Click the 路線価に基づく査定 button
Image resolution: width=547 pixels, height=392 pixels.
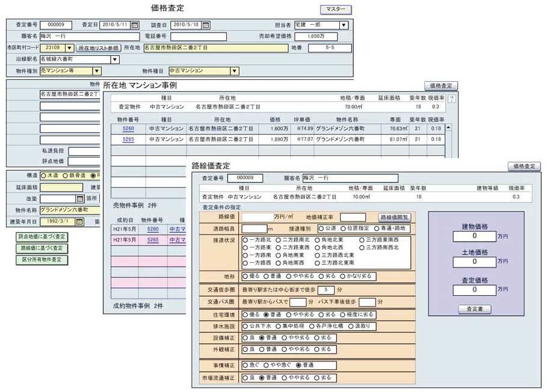(42, 248)
